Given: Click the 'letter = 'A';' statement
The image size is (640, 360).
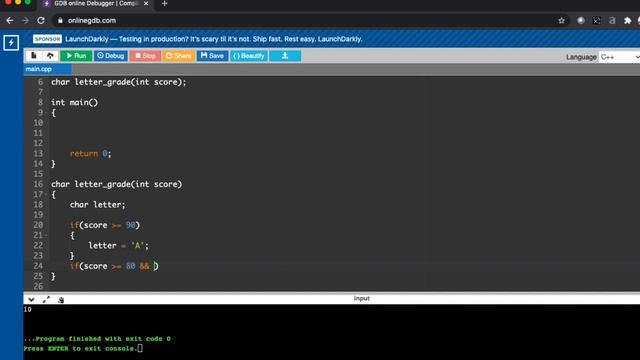Looking at the screenshot, I should pos(119,245).
